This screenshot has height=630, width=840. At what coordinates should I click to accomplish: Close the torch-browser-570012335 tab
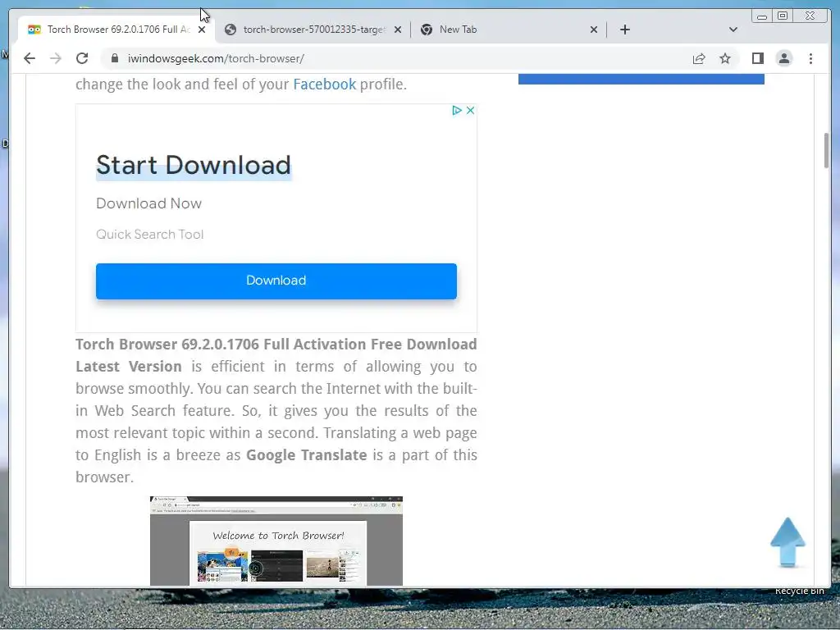click(398, 30)
